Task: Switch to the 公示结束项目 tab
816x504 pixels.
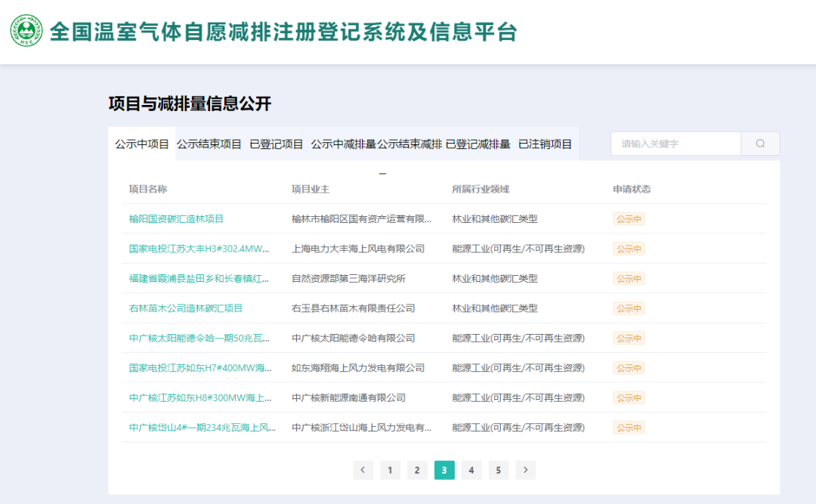Action: pyautogui.click(x=209, y=144)
